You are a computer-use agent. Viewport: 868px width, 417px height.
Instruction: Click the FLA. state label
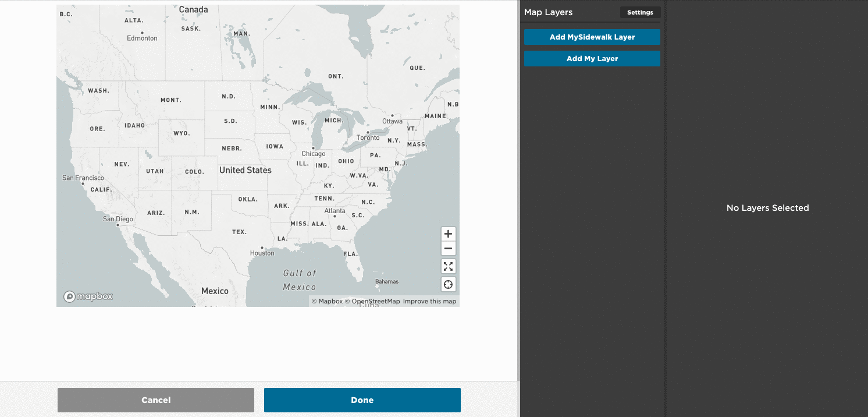tap(350, 254)
